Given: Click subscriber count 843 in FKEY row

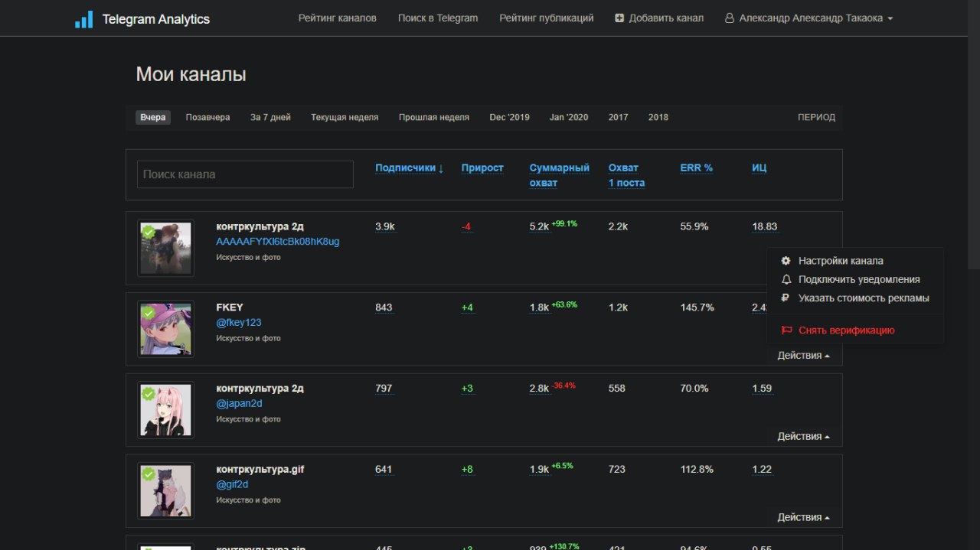Looking at the screenshot, I should (384, 308).
